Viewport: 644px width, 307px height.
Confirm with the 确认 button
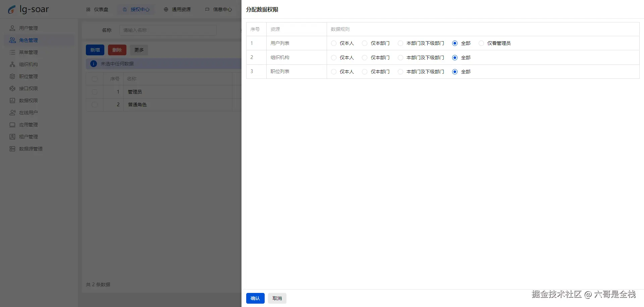(255, 298)
